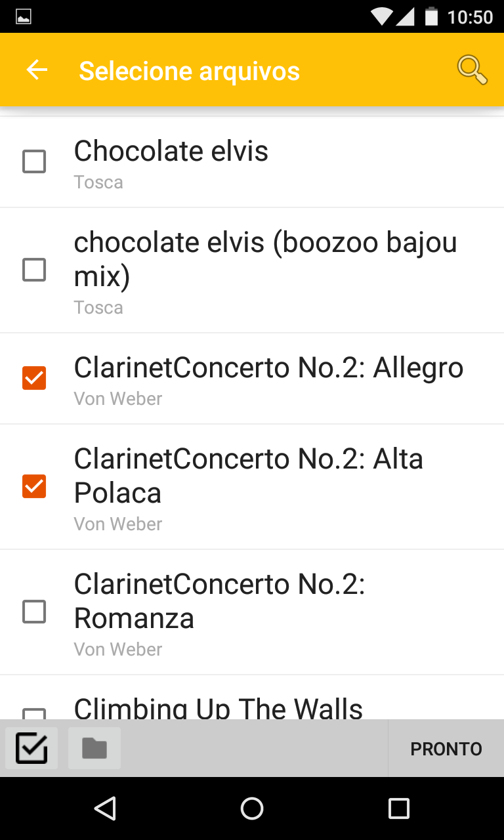Check the Chocolate elvis checkbox

34,161
